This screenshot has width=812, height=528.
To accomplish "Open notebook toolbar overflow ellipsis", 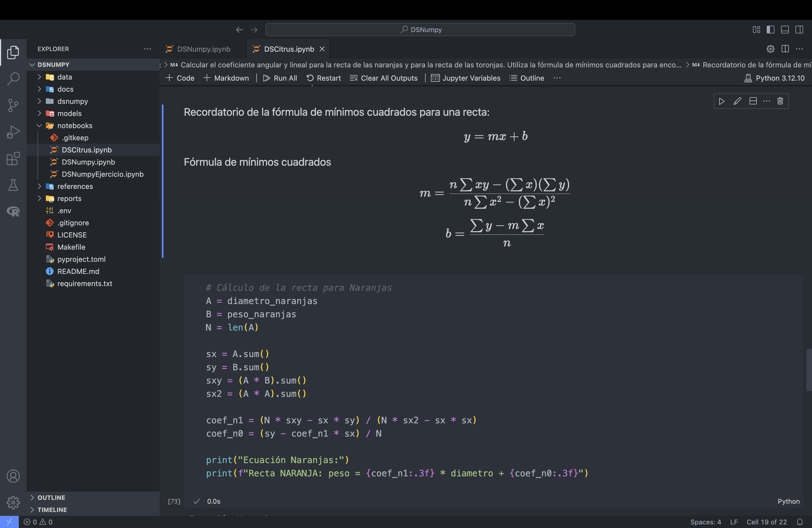I will pyautogui.click(x=557, y=78).
